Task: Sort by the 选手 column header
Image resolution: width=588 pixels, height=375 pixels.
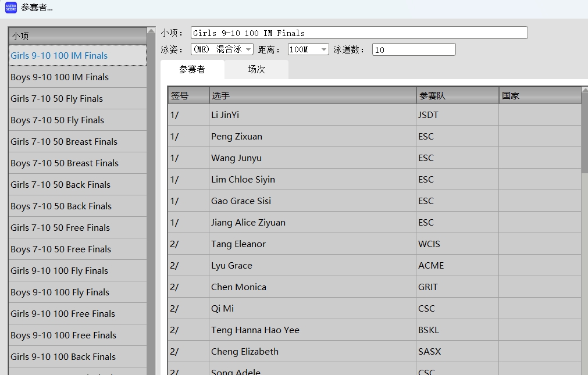Action: 312,96
